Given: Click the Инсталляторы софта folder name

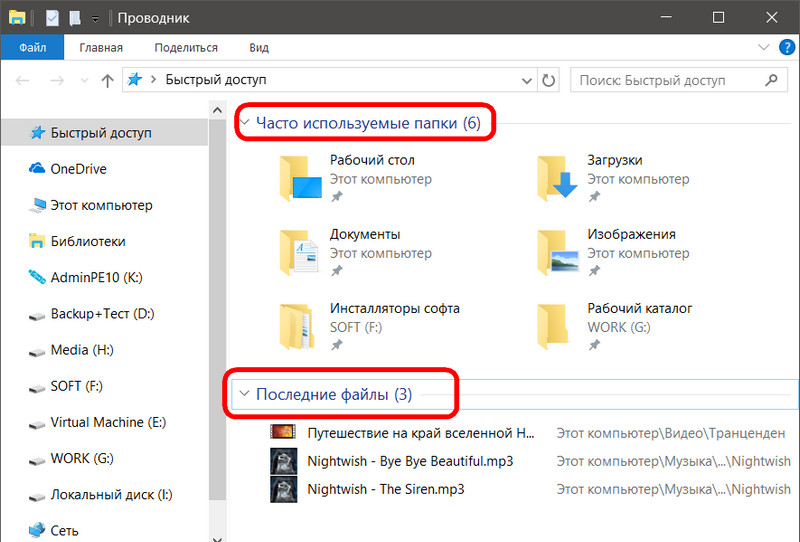Looking at the screenshot, I should [394, 308].
